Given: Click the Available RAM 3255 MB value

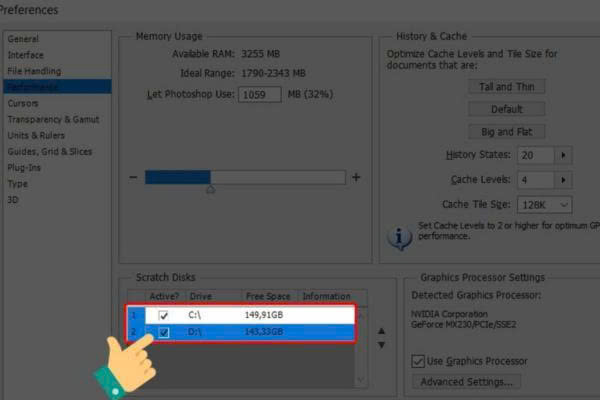Looking at the screenshot, I should [260, 54].
